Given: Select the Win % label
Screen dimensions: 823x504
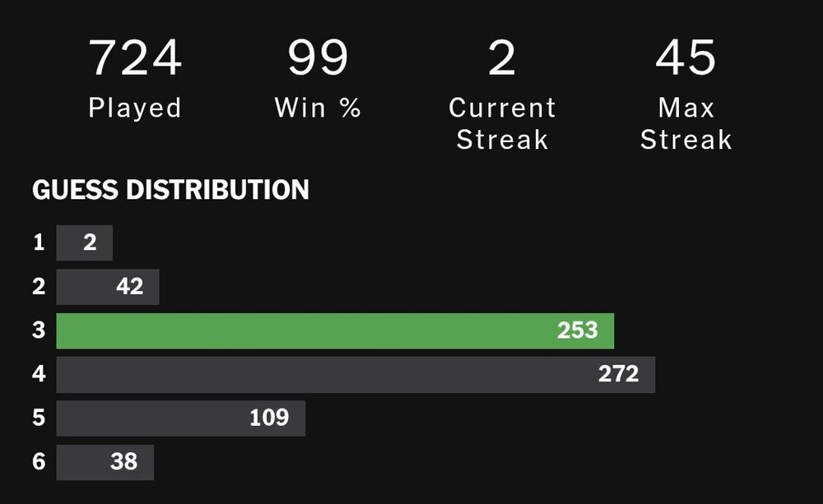Looking at the screenshot, I should 319,108.
